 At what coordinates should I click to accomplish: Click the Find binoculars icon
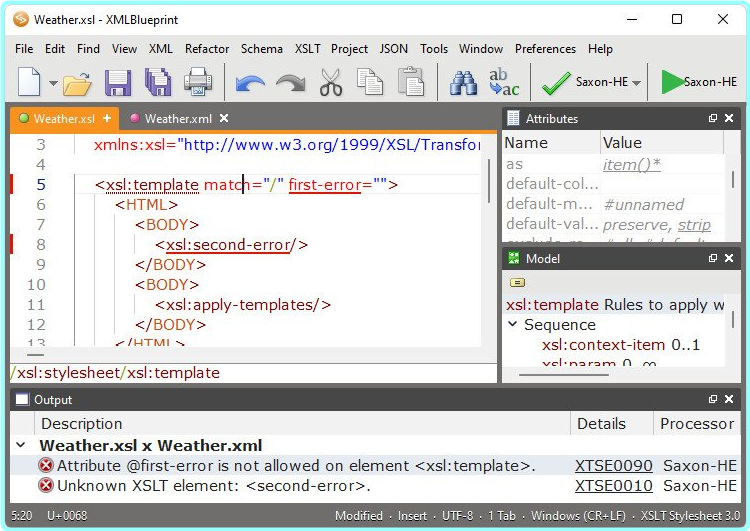click(x=463, y=82)
